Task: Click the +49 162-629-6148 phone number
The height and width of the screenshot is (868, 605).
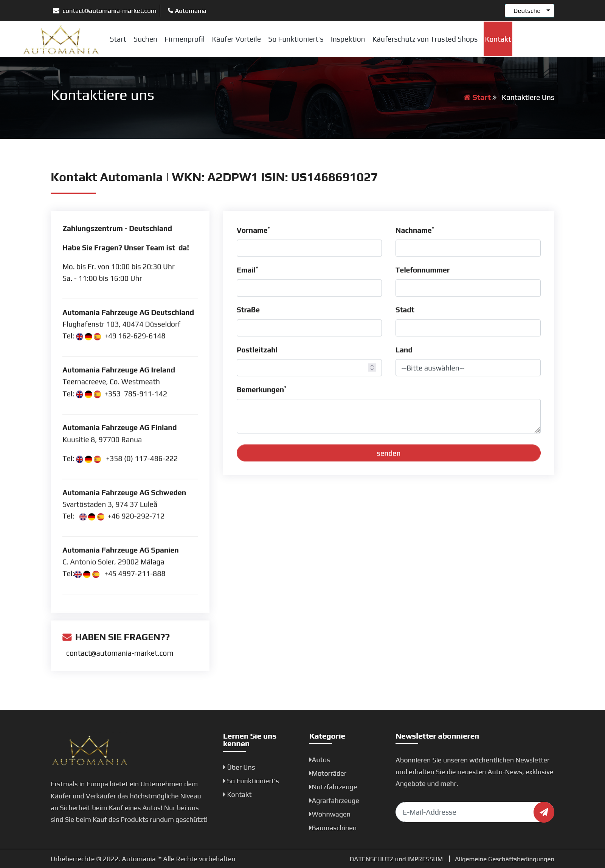Action: [x=135, y=336]
